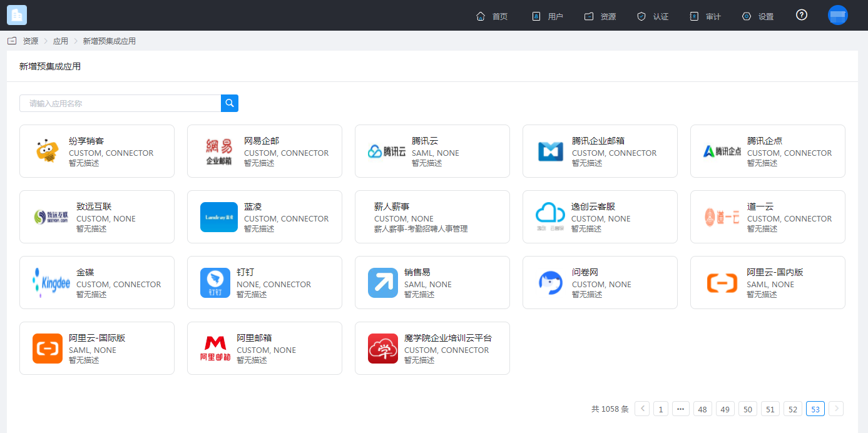
Task: Click 销售易 app name text
Action: pyautogui.click(x=417, y=272)
